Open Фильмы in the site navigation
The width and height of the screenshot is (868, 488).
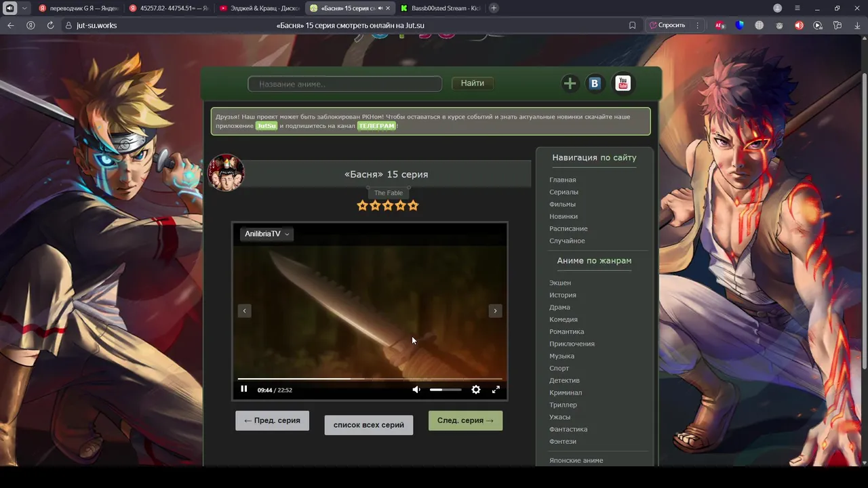562,204
